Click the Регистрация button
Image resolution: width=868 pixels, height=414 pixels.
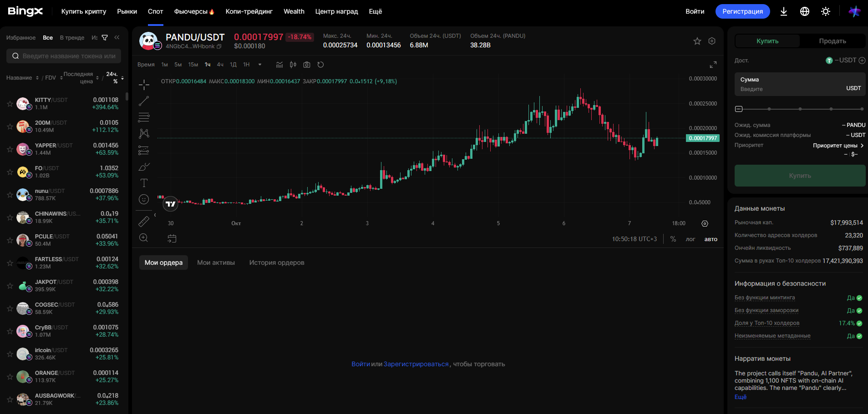(x=742, y=11)
